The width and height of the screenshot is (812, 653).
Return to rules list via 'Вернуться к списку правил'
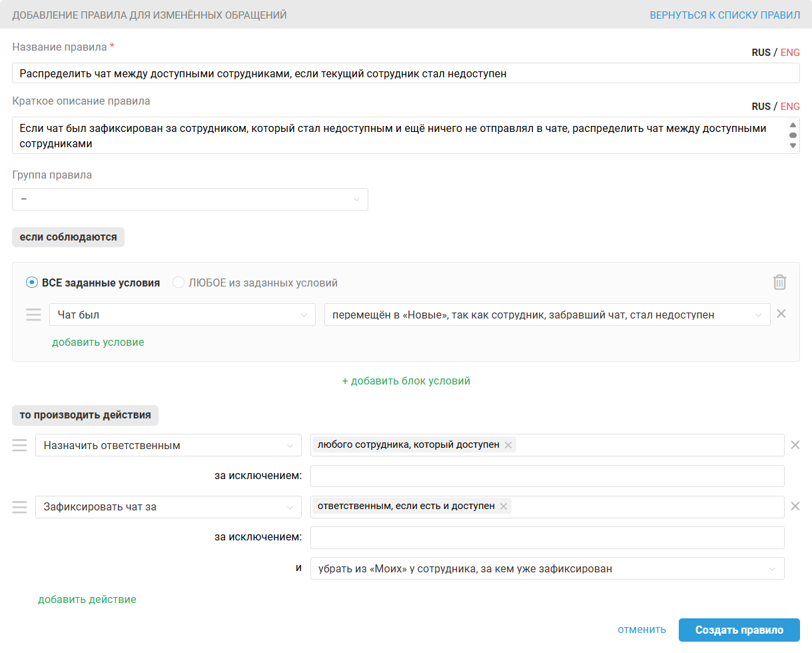click(x=725, y=15)
